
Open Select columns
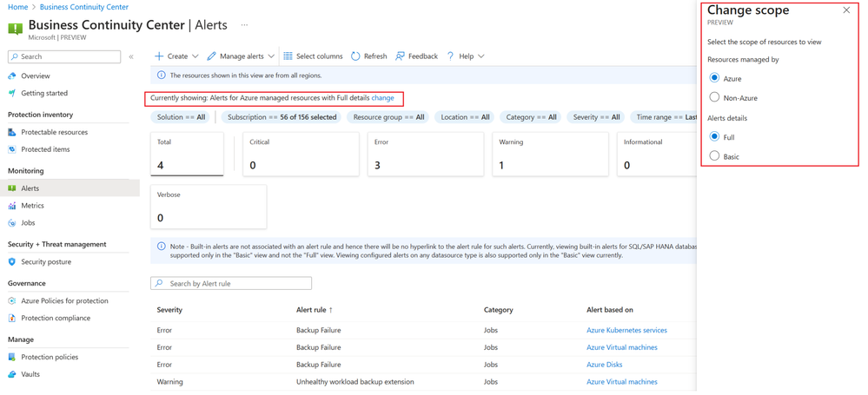coord(313,56)
